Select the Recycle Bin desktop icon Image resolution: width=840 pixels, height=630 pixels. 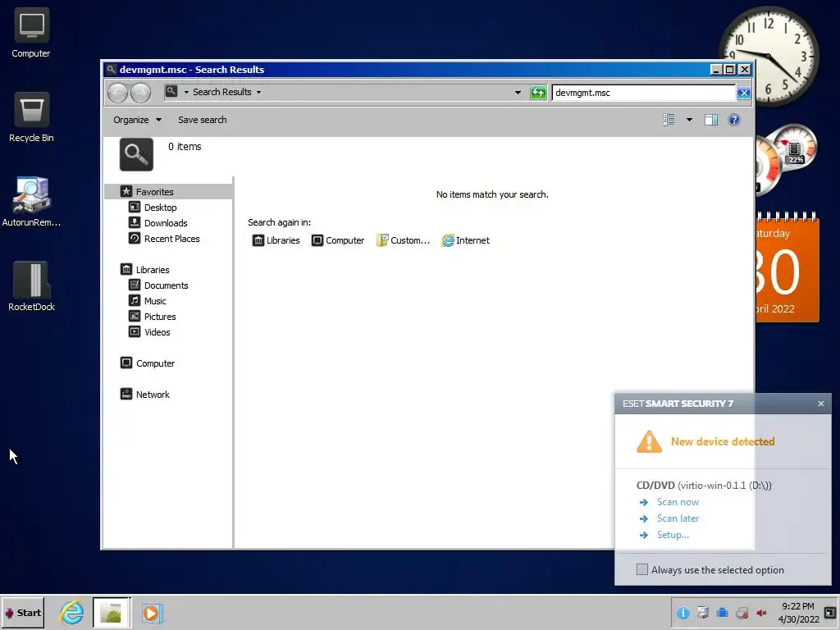click(31, 117)
